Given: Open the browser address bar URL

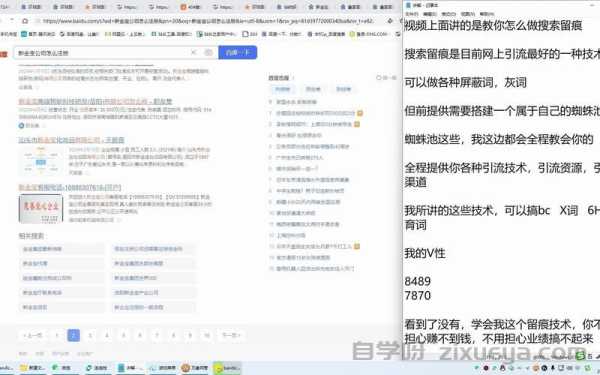Looking at the screenshot, I should tap(209, 21).
